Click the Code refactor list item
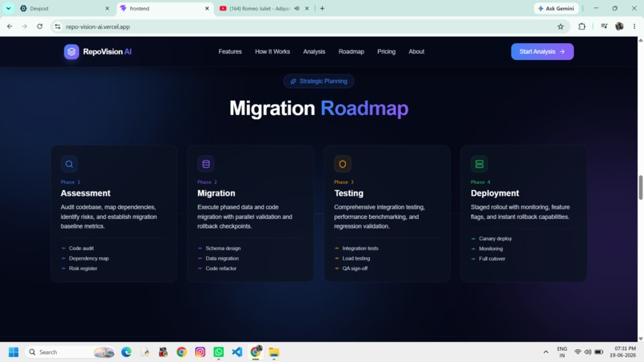 tap(221, 269)
